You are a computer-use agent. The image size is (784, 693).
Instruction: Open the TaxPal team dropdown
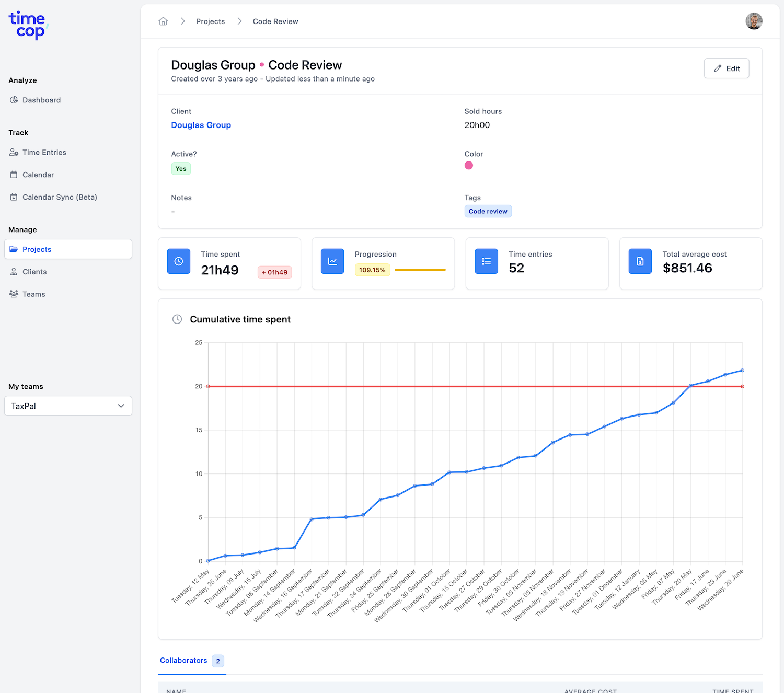coord(68,406)
